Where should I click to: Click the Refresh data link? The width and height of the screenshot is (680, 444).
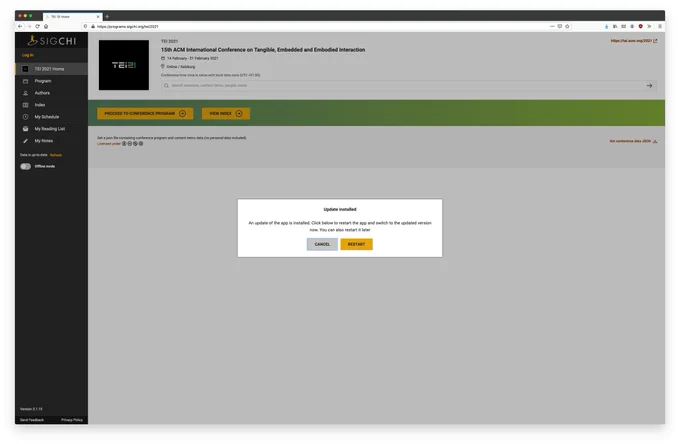[56, 155]
